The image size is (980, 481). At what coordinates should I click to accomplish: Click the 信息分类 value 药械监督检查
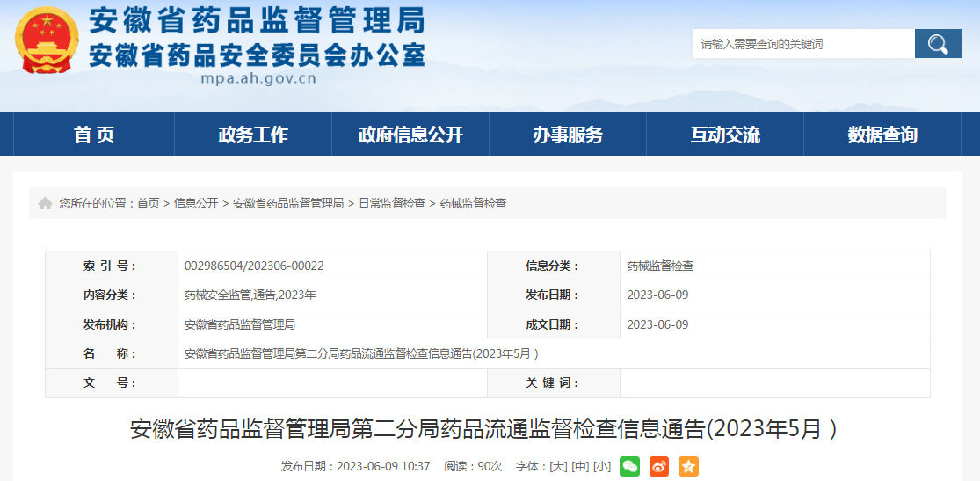click(661, 266)
